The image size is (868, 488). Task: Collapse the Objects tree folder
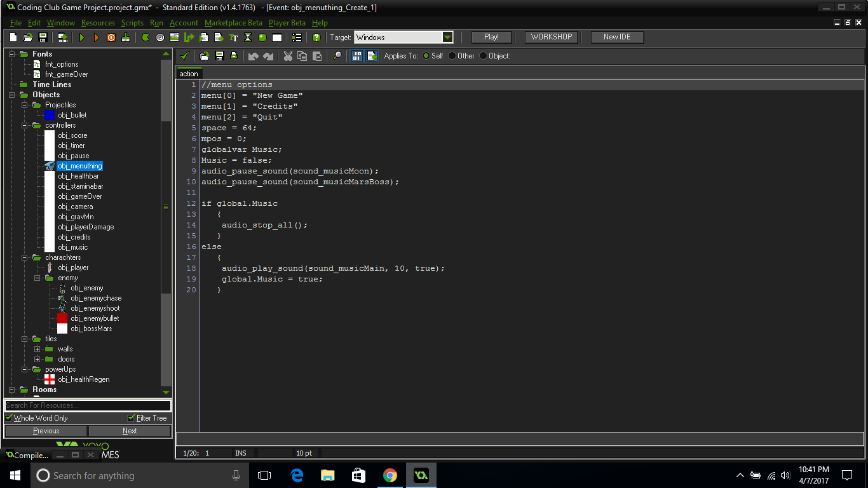(10, 95)
